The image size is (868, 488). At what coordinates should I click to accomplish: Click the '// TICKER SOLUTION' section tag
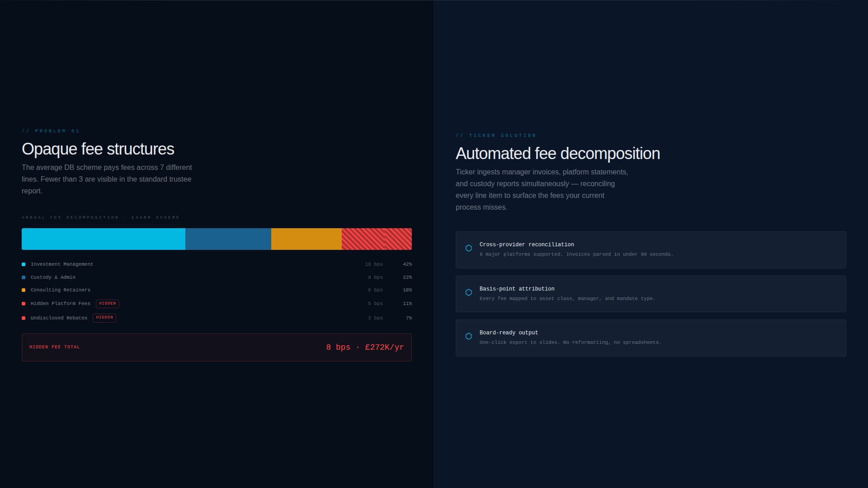tap(496, 136)
